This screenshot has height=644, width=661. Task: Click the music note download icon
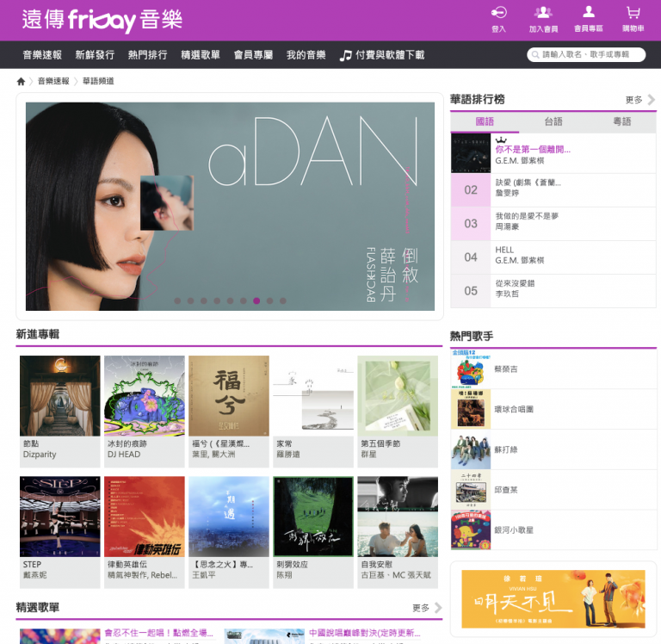[346, 55]
